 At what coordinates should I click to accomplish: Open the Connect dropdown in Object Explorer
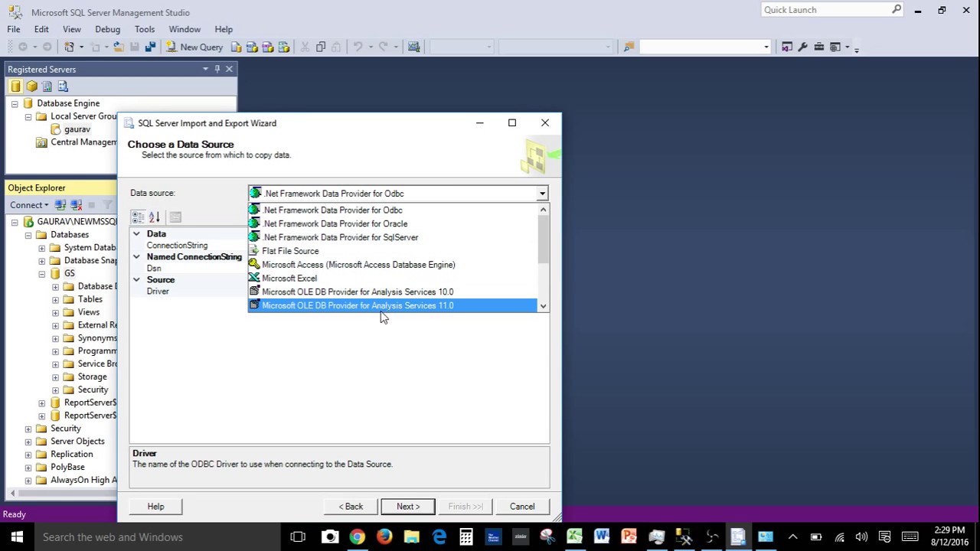click(x=29, y=205)
